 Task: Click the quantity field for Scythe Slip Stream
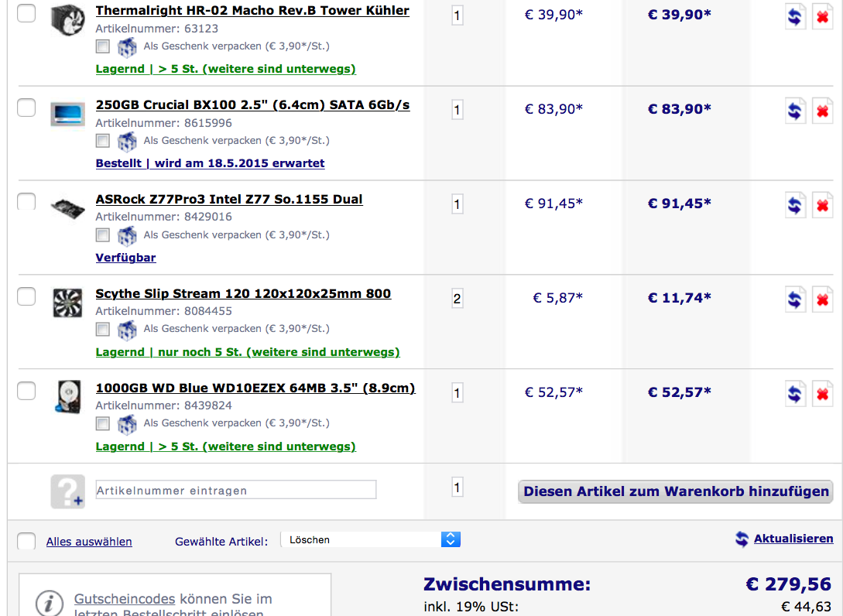(457, 299)
